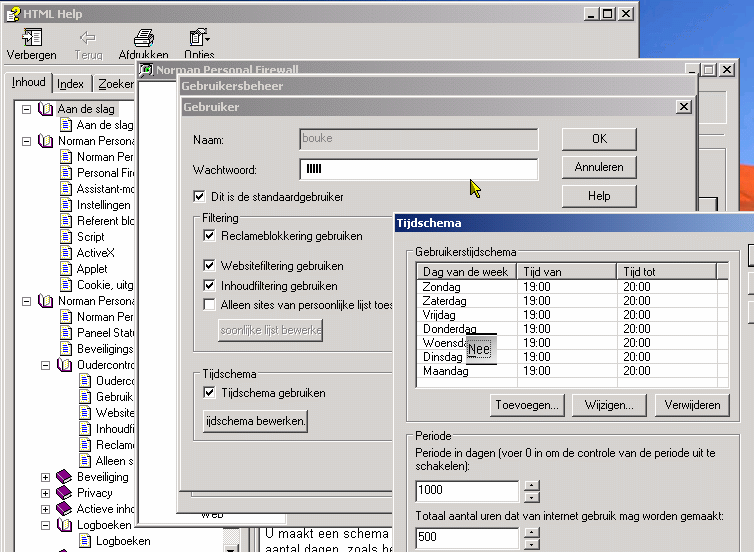Screen dimensions: 754x552
Task: Collapse the Logboeken tree node
Action: click(45, 526)
